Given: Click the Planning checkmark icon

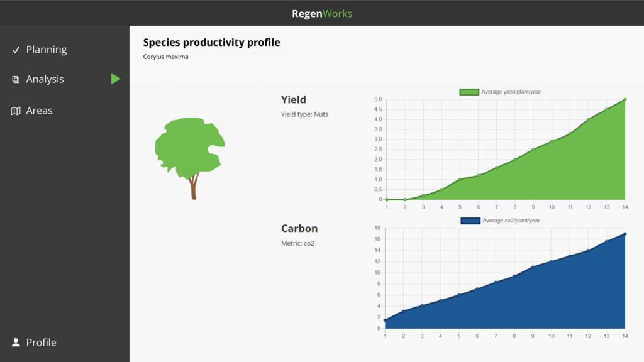Looking at the screenshot, I should pyautogui.click(x=16, y=50).
